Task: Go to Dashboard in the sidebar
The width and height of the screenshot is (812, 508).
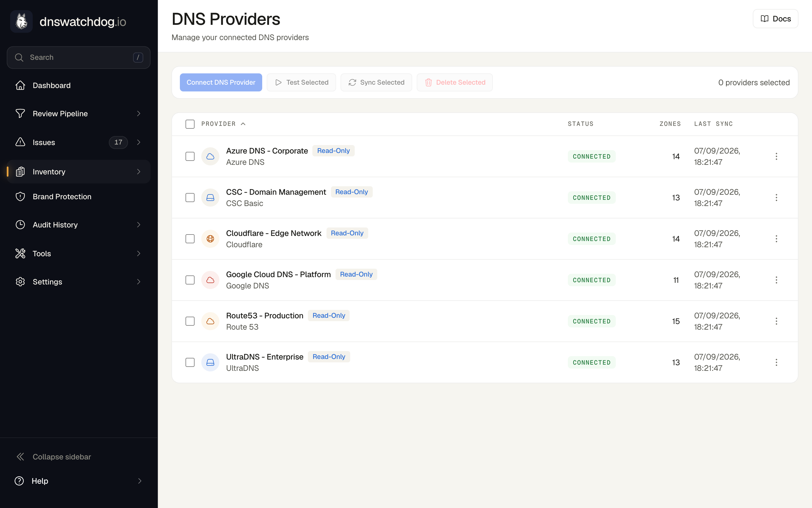Action: [x=78, y=85]
